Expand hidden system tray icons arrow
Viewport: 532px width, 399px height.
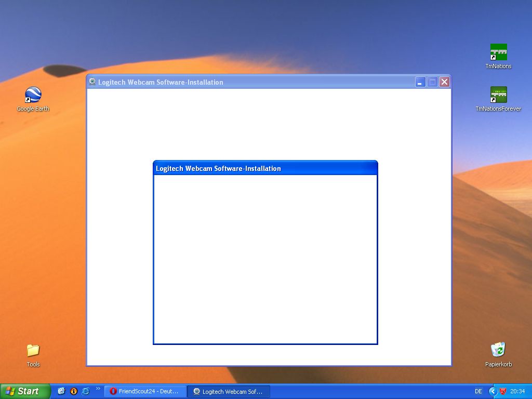point(493,392)
